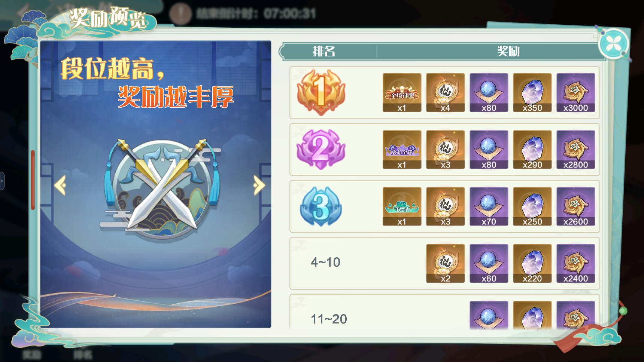Click the 排名 column header
The height and width of the screenshot is (362, 644).
coord(324,51)
